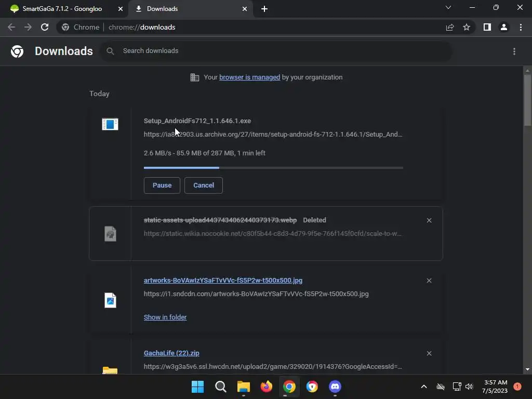Open the Downloads page more actions menu

pos(514,51)
